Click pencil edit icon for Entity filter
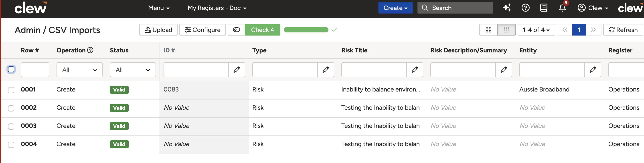 click(x=593, y=70)
